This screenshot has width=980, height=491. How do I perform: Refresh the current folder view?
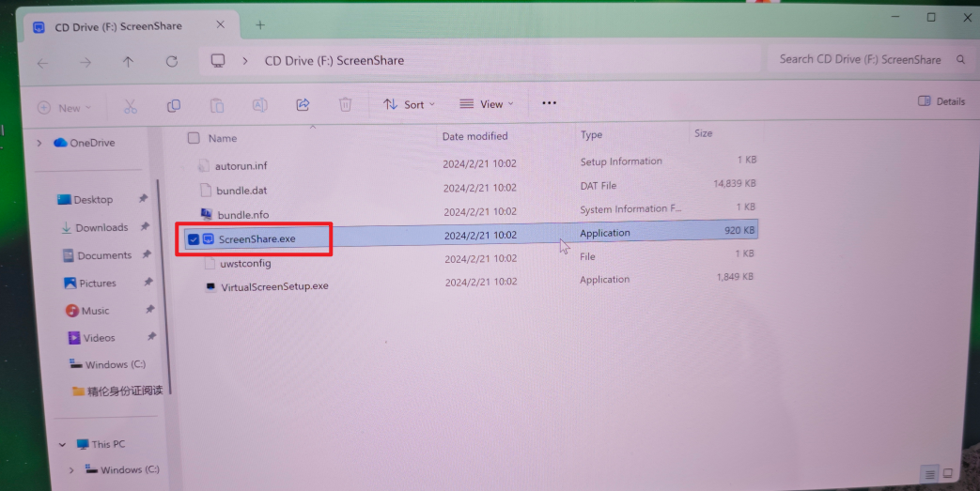pyautogui.click(x=171, y=62)
